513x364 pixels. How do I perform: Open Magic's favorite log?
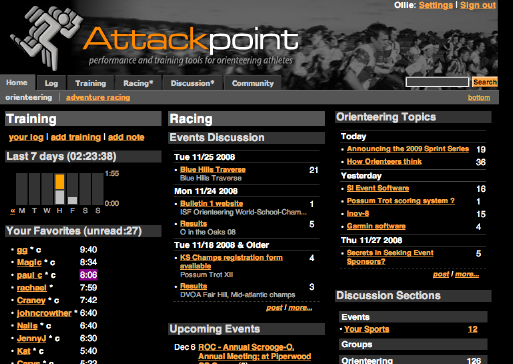click(29, 263)
